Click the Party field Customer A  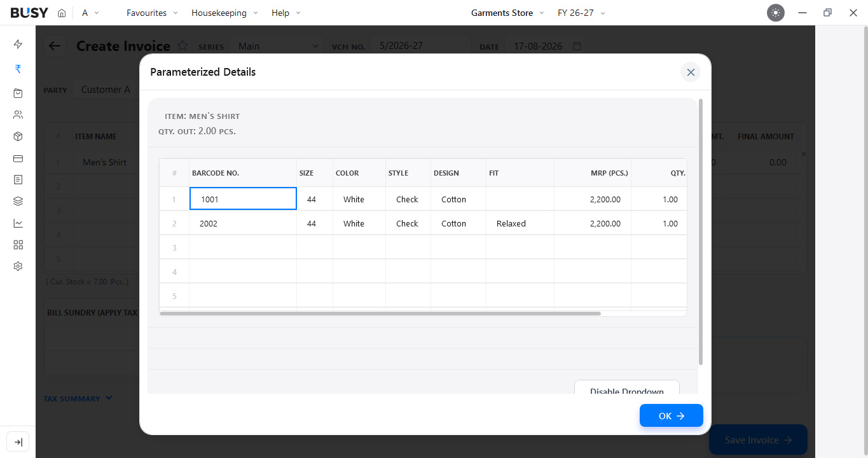click(x=106, y=90)
